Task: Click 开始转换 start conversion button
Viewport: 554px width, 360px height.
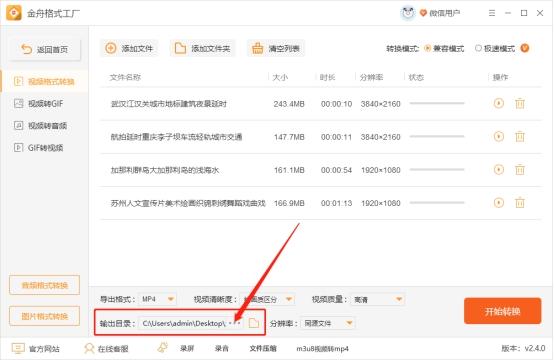Action: pyautogui.click(x=502, y=311)
